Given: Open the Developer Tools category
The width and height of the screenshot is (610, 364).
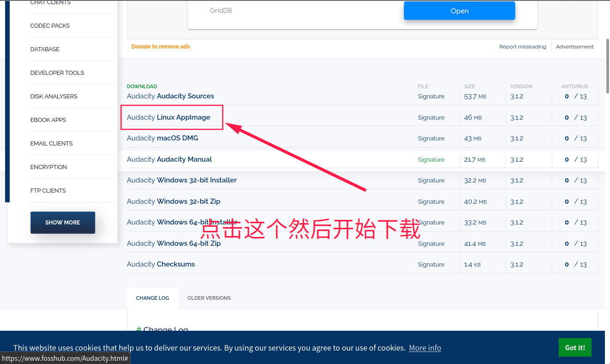Looking at the screenshot, I should click(x=57, y=73).
